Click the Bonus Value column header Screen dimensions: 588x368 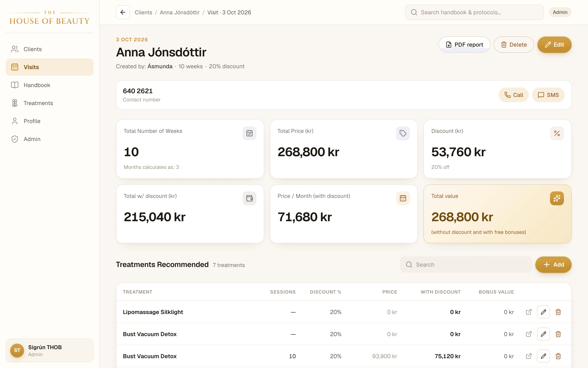coord(496,292)
